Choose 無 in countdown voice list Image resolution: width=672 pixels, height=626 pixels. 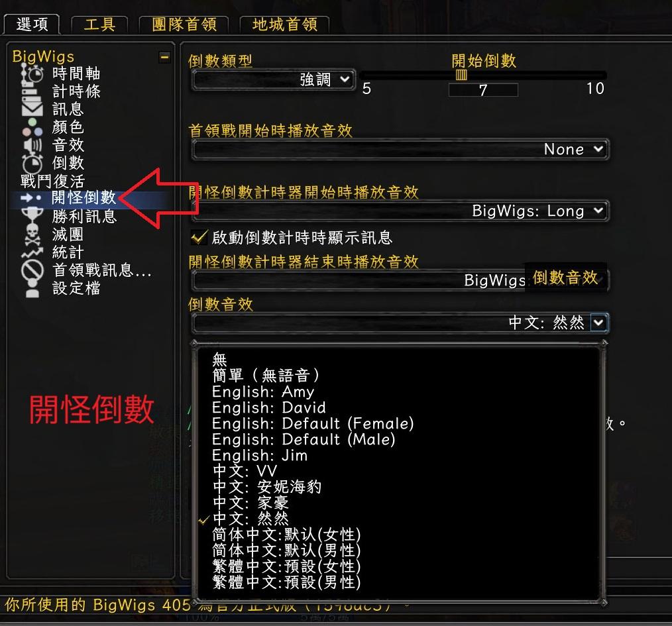[219, 359]
